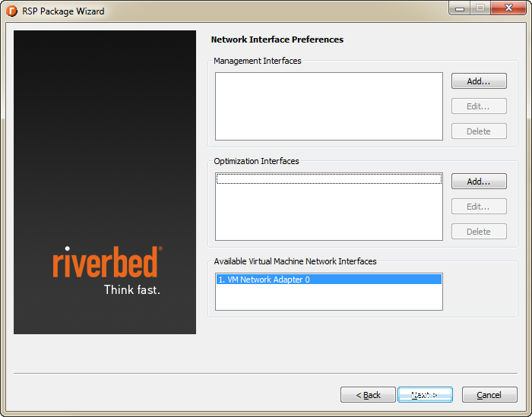Image resolution: width=532 pixels, height=417 pixels.
Task: Cancel the RSP Package Wizard
Action: pyautogui.click(x=489, y=395)
